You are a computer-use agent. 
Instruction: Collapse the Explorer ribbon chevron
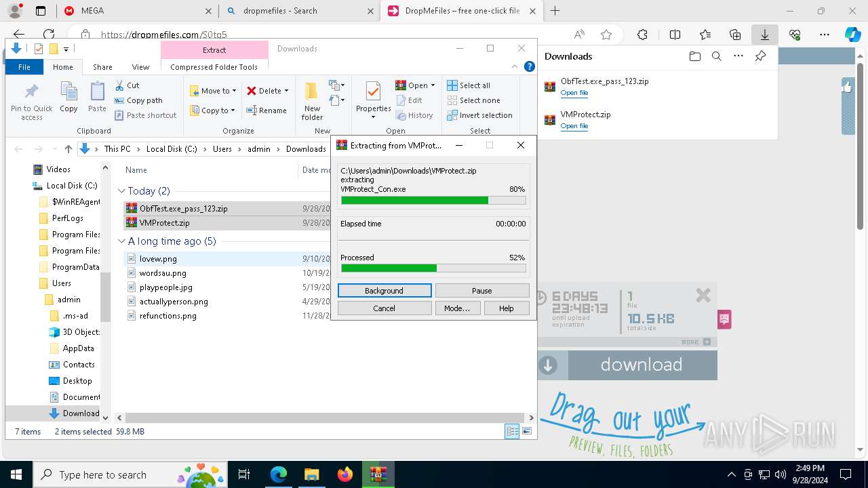pos(515,66)
